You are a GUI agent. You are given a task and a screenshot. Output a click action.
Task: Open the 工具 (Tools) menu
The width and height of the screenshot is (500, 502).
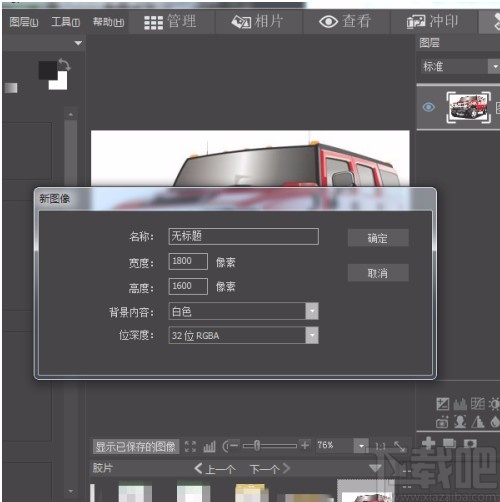point(65,22)
